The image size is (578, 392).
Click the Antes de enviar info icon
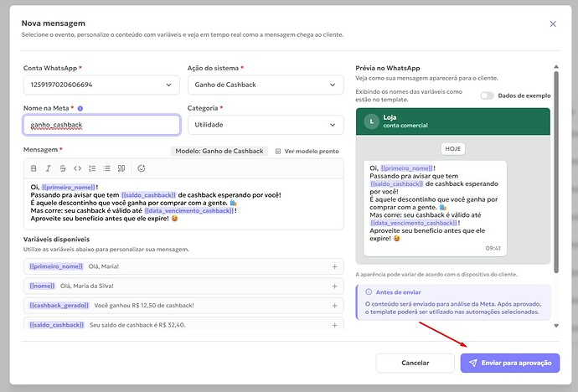pyautogui.click(x=369, y=291)
